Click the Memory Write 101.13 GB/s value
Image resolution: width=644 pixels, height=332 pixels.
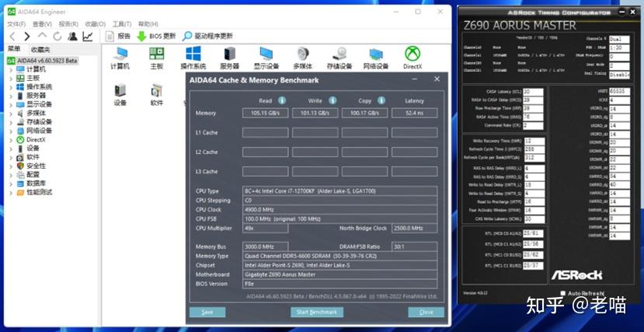pyautogui.click(x=315, y=113)
